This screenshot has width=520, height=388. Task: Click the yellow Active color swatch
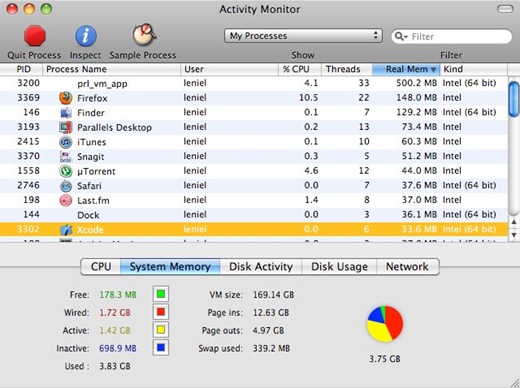161,330
